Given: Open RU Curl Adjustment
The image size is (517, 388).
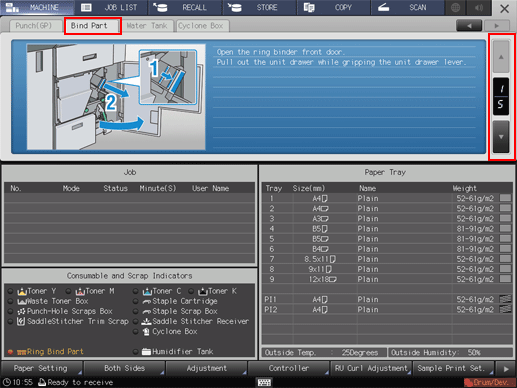Looking at the screenshot, I should (371, 368).
